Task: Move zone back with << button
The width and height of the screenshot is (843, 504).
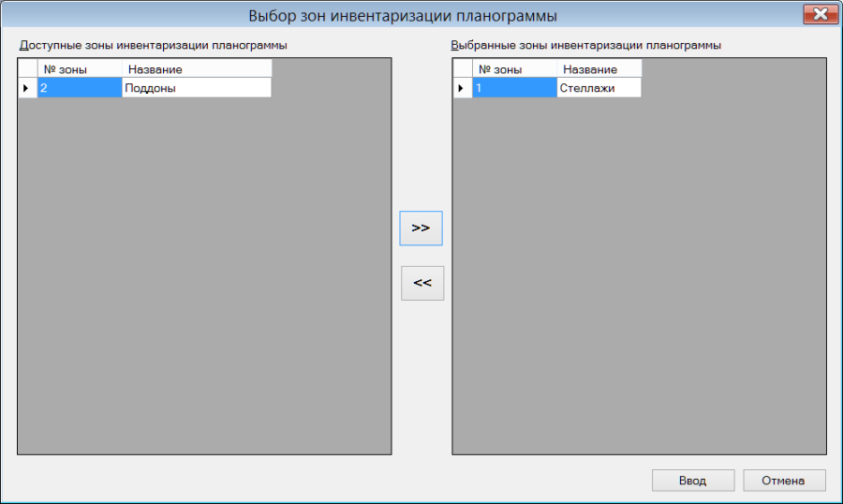Action: point(422,283)
